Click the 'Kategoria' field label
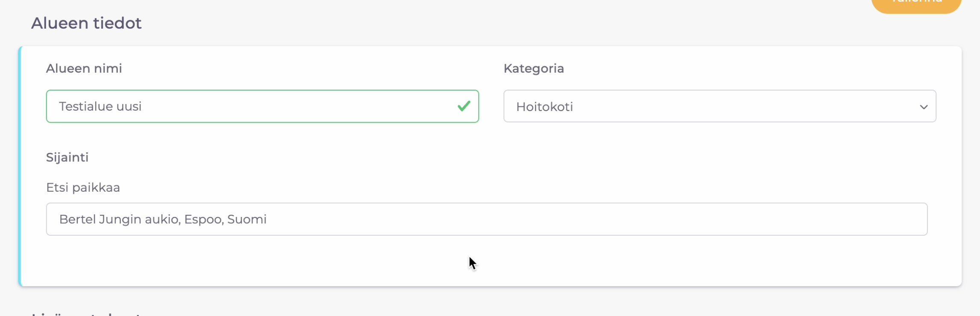Image resolution: width=980 pixels, height=316 pixels. click(534, 68)
